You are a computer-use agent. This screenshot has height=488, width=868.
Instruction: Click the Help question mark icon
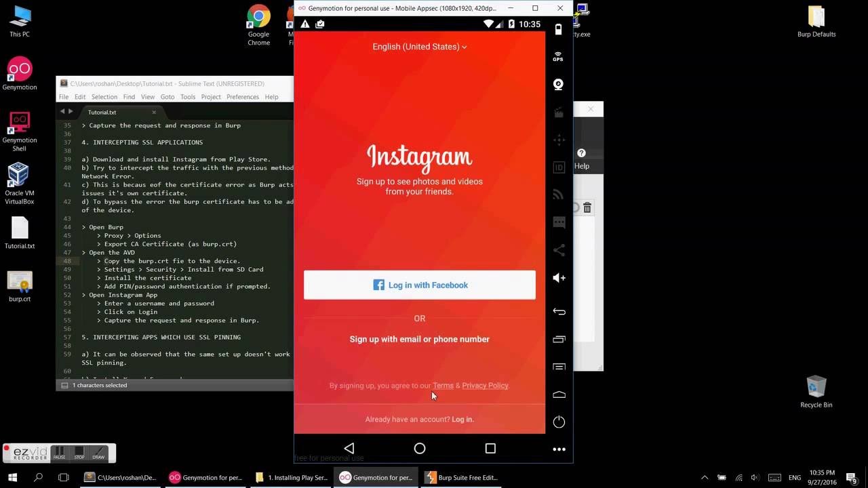[x=581, y=153]
